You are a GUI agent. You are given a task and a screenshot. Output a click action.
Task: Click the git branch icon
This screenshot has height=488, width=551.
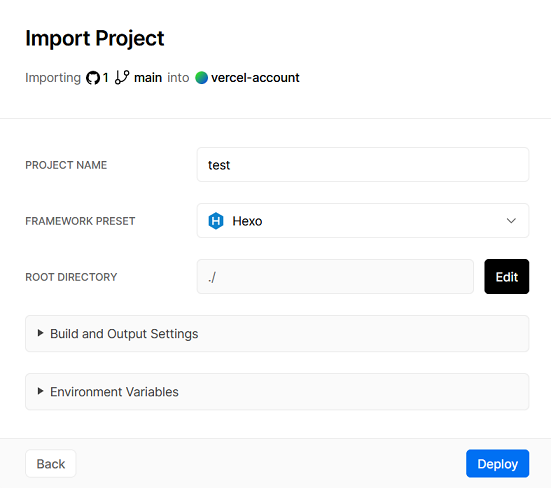click(122, 78)
